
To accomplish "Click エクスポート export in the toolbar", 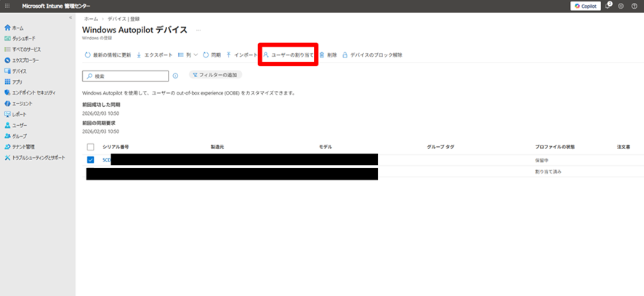I will pyautogui.click(x=155, y=55).
